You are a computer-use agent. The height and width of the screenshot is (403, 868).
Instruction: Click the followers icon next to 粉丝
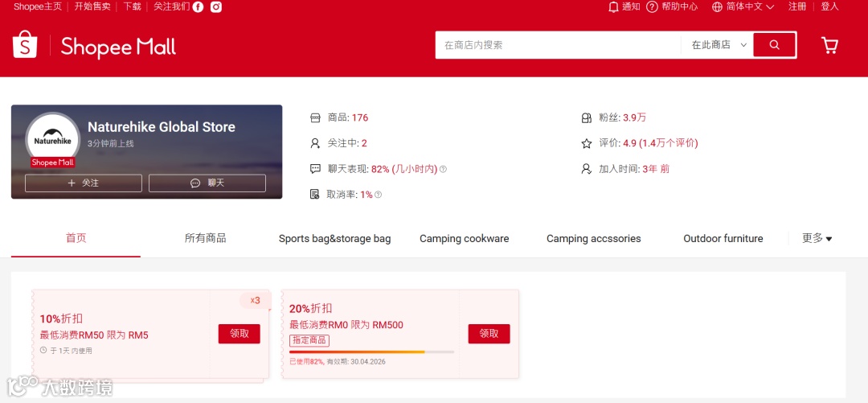pyautogui.click(x=586, y=117)
